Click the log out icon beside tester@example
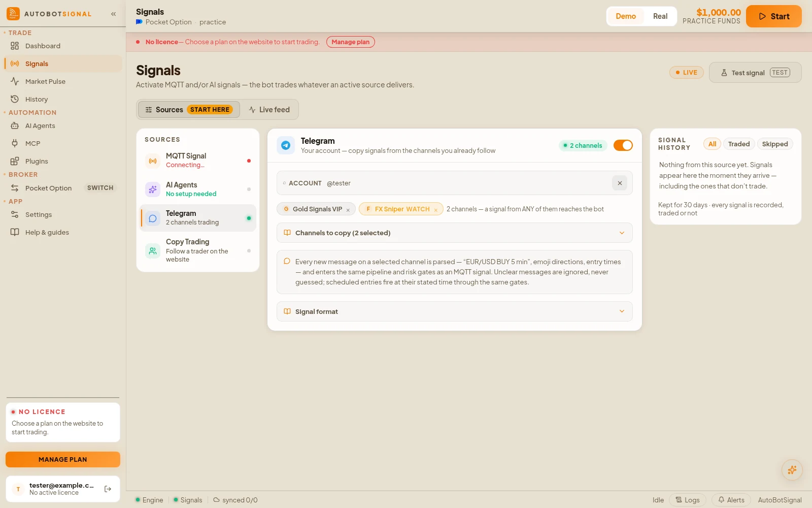The width and height of the screenshot is (812, 508). 108,489
